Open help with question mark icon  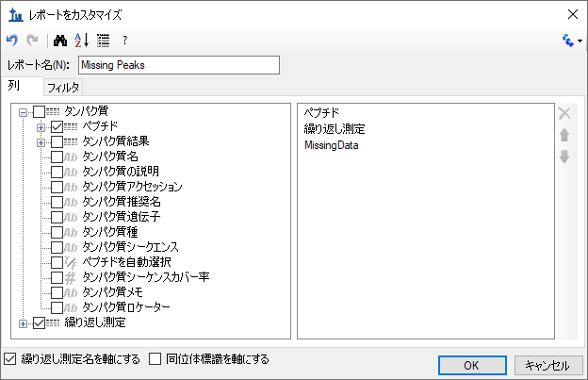click(x=124, y=41)
